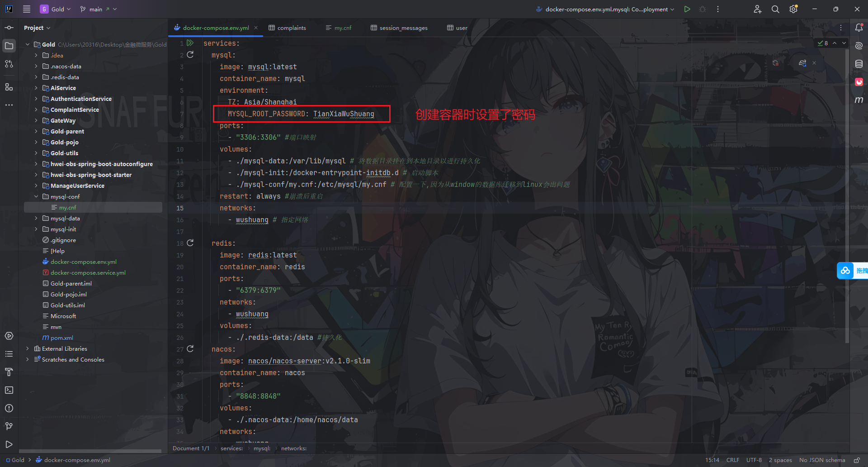Open the Problems tool window icon
868x467 pixels.
tap(9, 408)
